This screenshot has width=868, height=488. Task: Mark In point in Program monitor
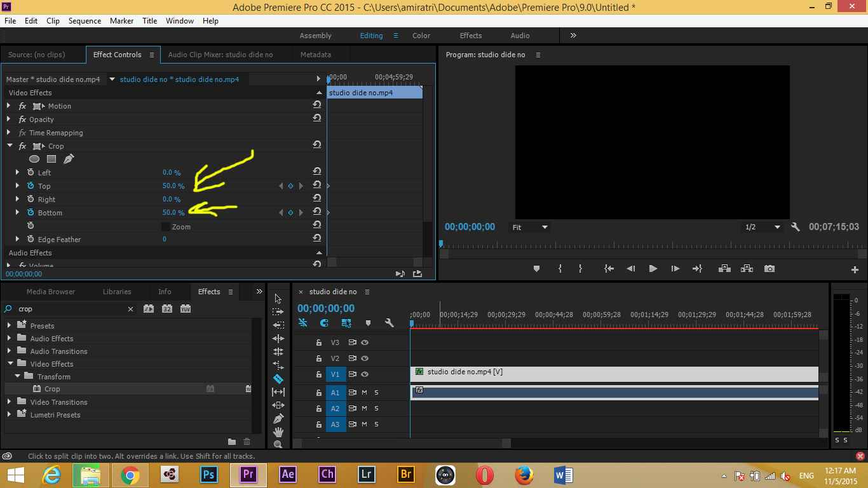point(560,269)
